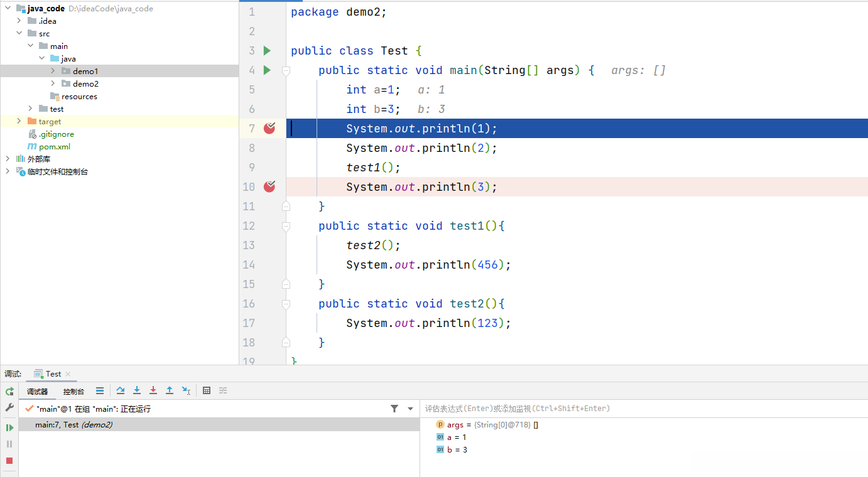
Task: Open the thread selector dropdown arrow
Action: tap(410, 409)
